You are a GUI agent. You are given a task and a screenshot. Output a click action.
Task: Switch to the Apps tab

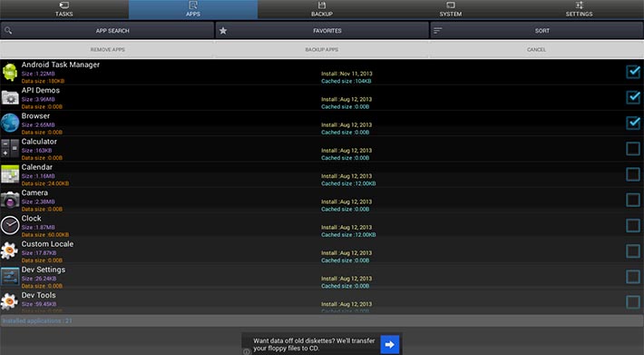point(193,9)
